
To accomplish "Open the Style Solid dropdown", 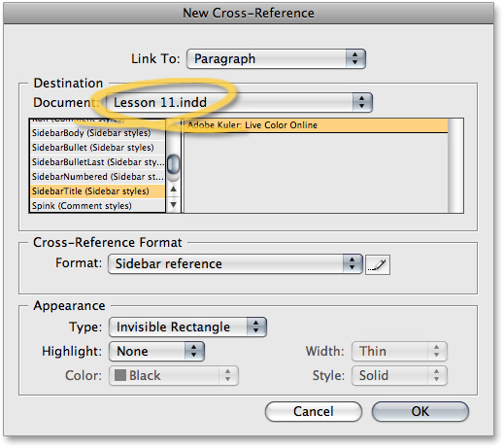I will [399, 375].
